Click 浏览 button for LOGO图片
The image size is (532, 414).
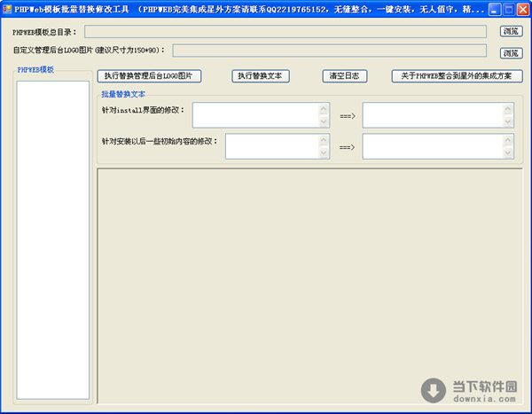511,53
